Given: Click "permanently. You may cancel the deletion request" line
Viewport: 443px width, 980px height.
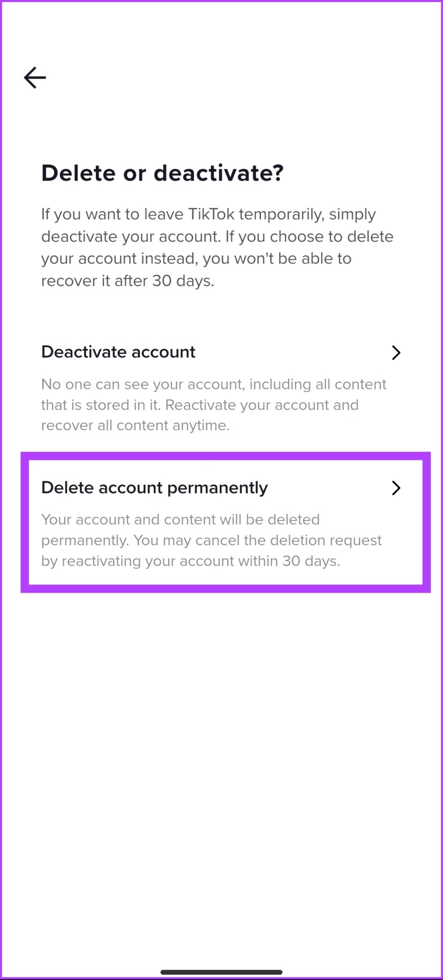Looking at the screenshot, I should tap(211, 541).
